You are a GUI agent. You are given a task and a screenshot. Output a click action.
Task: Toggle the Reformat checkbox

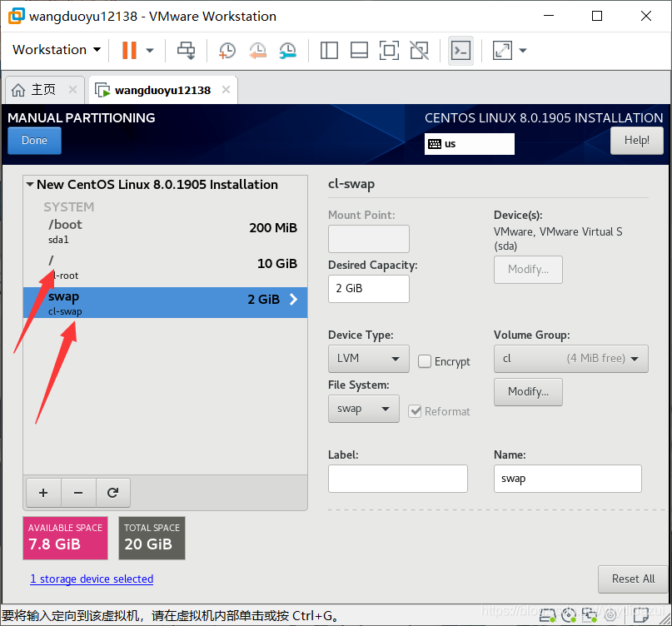tap(415, 411)
